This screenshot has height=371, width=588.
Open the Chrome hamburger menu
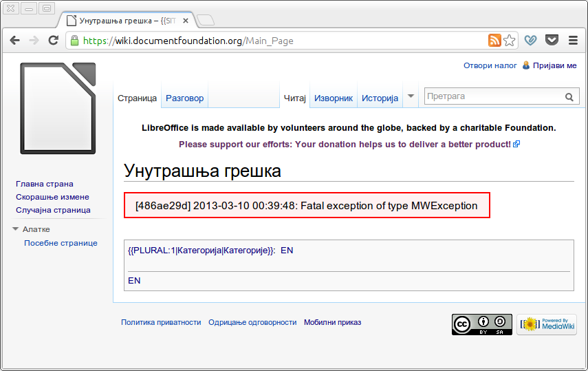coord(573,41)
